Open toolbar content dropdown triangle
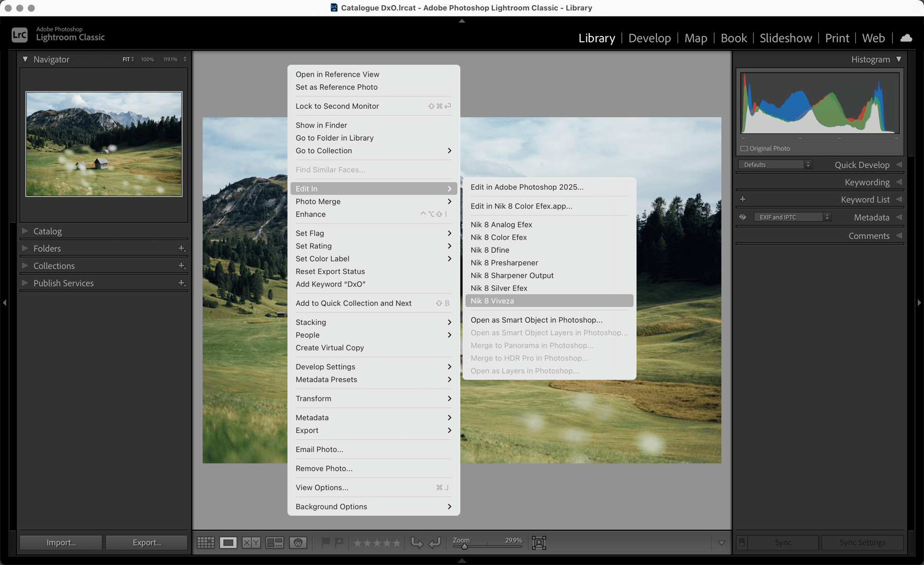This screenshot has width=924, height=565. (x=721, y=543)
